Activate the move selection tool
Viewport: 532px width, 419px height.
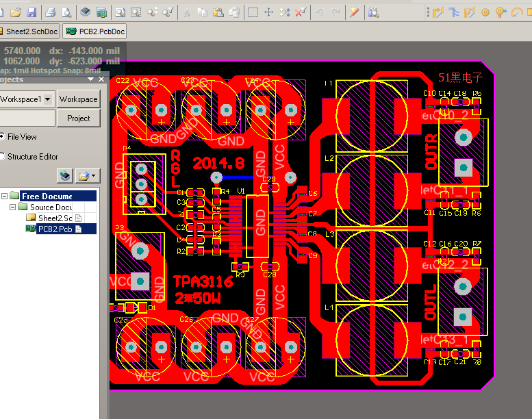tap(268, 13)
